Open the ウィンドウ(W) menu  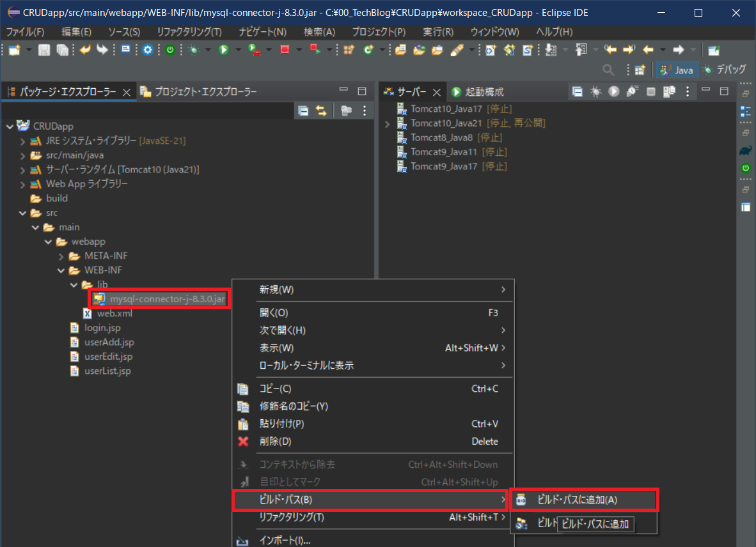494,32
